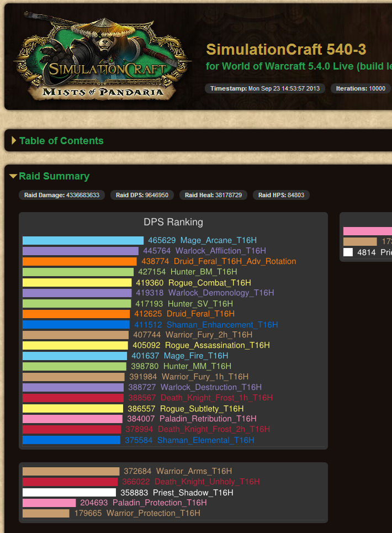Click the Raid DPS stat badge
This screenshot has height=533, width=392.
(x=142, y=195)
